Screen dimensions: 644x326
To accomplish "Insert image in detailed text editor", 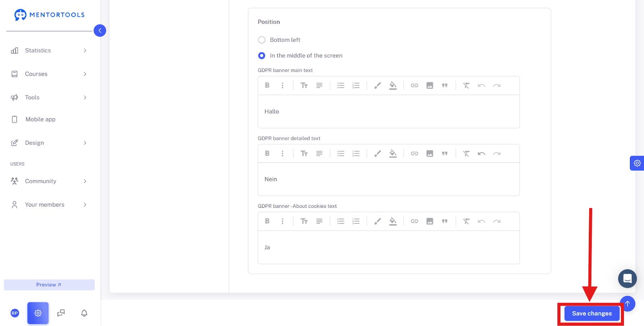I will point(430,153).
